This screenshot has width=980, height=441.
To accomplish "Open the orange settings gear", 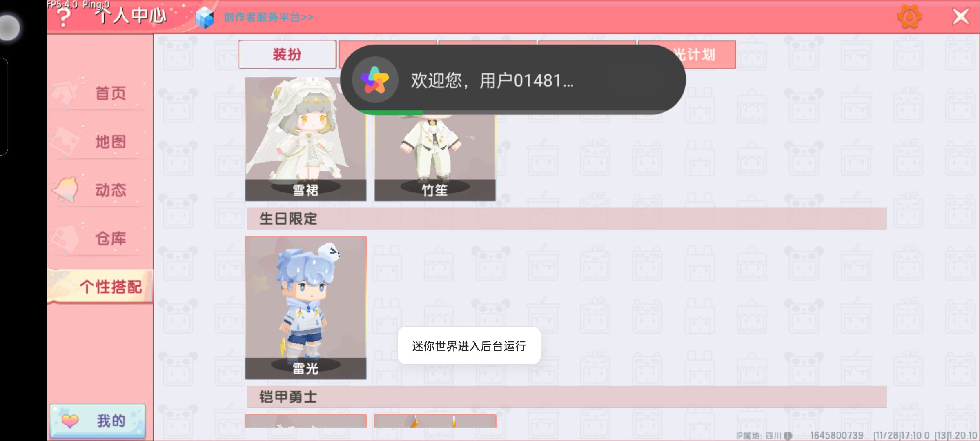I will coord(909,17).
